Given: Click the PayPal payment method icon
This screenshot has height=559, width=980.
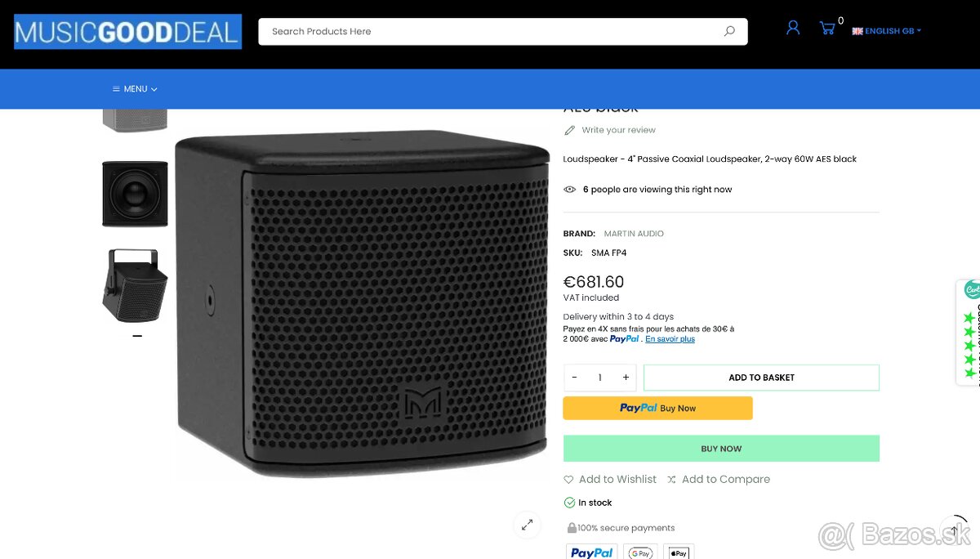Looking at the screenshot, I should pos(590,552).
